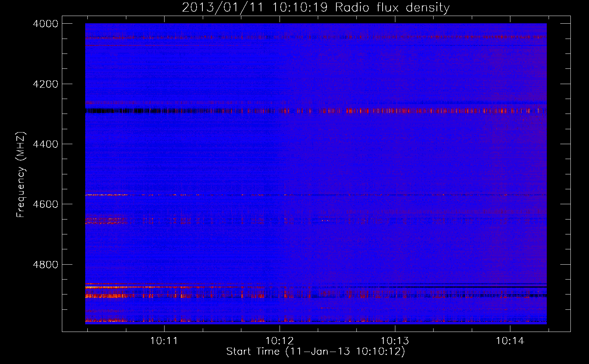Click the 4600 frequency tick label
Viewport: 589px width, 364px height.
(x=46, y=204)
